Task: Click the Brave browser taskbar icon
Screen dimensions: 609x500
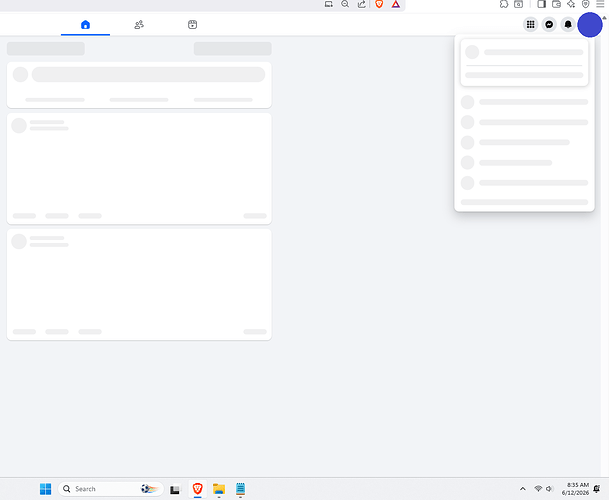Action: (198, 489)
